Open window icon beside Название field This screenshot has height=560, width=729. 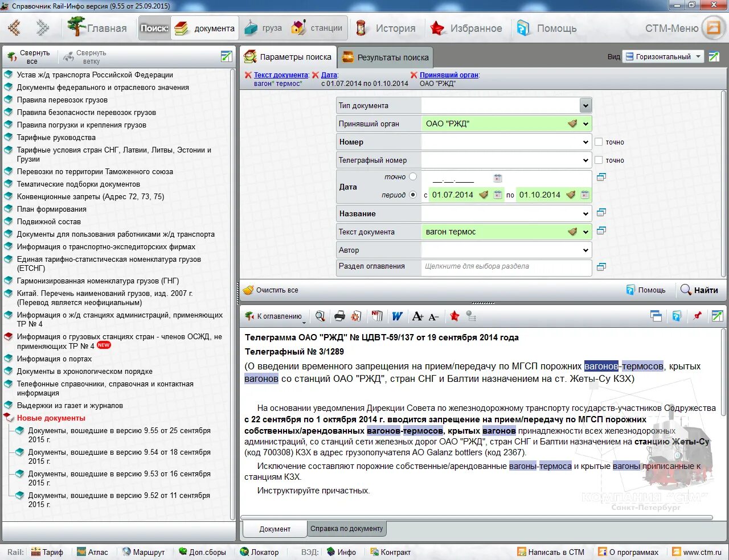click(601, 212)
